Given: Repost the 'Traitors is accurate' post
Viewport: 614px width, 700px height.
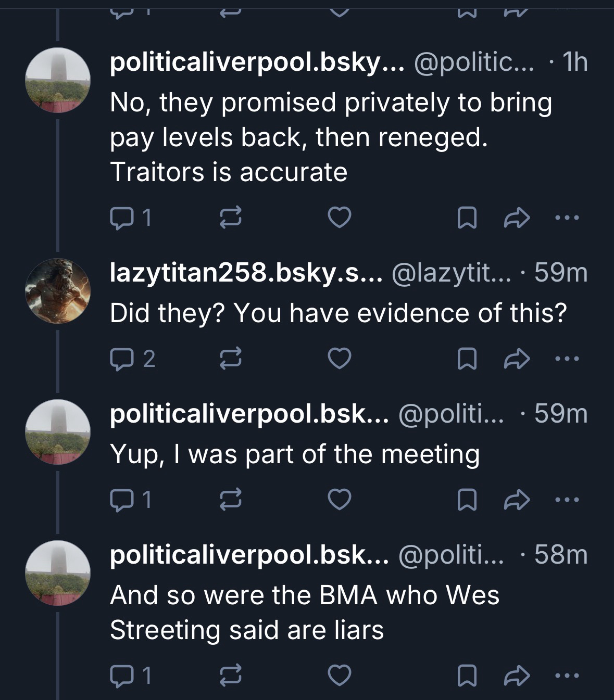Looking at the screenshot, I should (x=231, y=218).
